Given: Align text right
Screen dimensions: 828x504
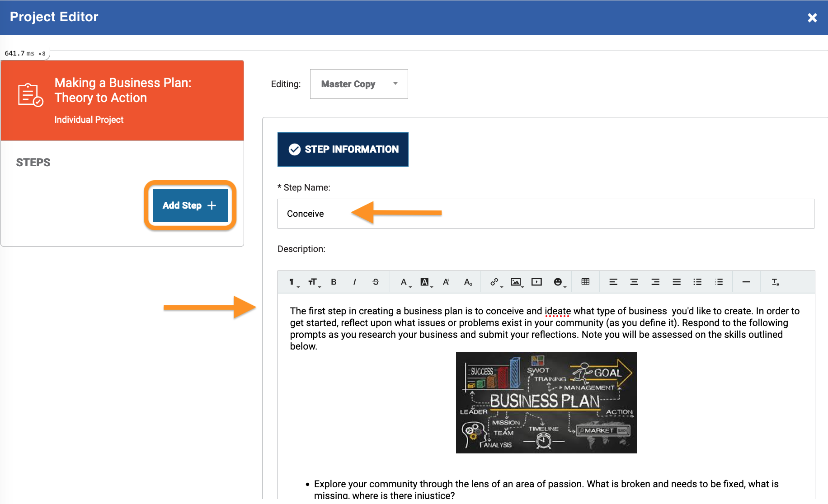Looking at the screenshot, I should (x=655, y=282).
